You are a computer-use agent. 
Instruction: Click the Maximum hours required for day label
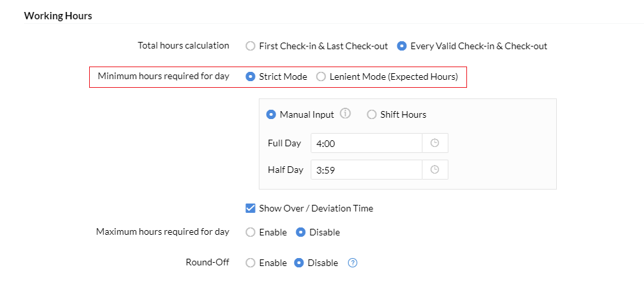pos(162,231)
